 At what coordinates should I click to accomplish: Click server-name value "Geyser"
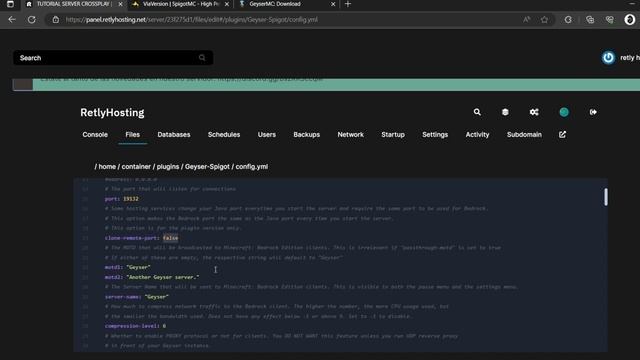click(x=157, y=297)
